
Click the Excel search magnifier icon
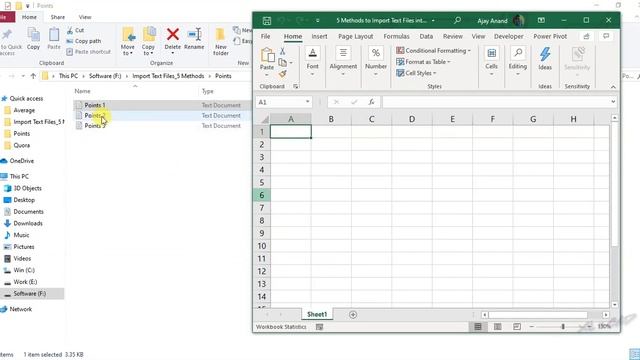tap(458, 20)
